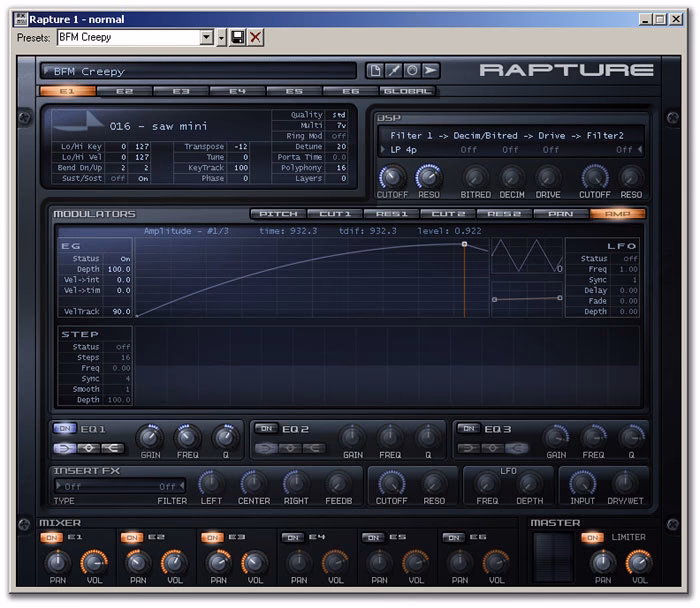Click the Master VOL knob
The height and width of the screenshot is (608, 700).
[639, 563]
